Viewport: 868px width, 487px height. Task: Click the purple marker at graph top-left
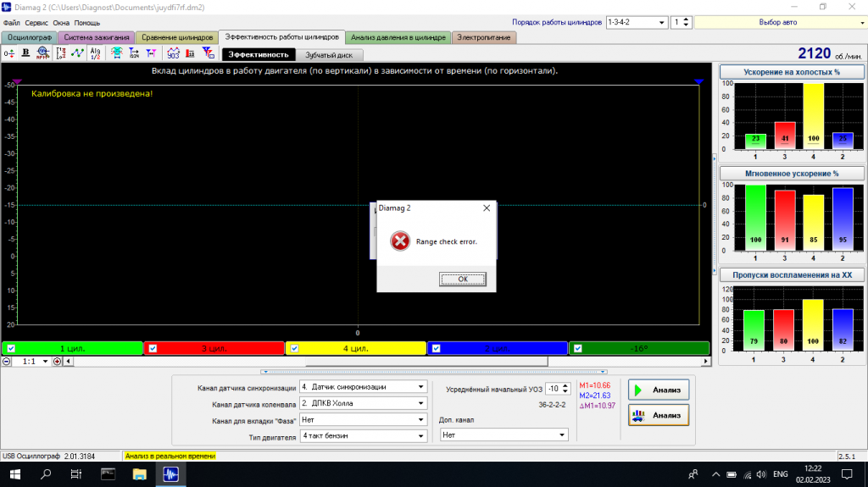pyautogui.click(x=17, y=82)
